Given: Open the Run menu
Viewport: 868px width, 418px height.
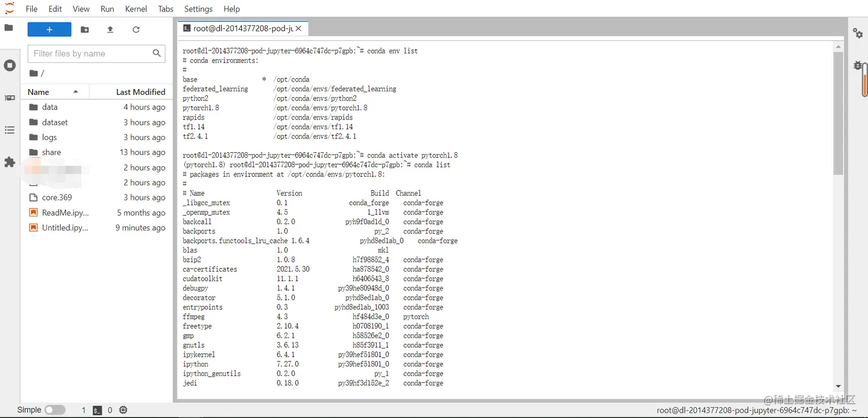Looking at the screenshot, I should coord(107,9).
